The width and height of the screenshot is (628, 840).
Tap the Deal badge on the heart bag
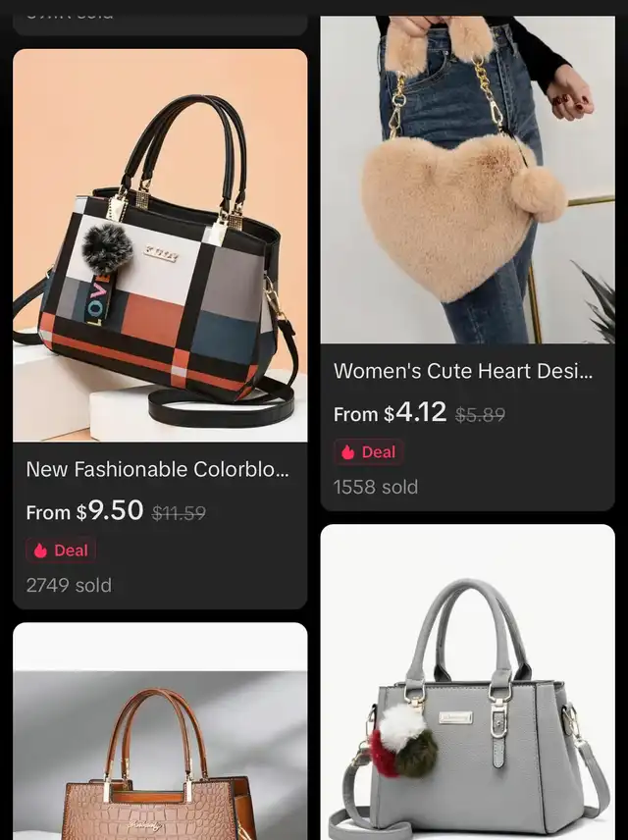369,452
